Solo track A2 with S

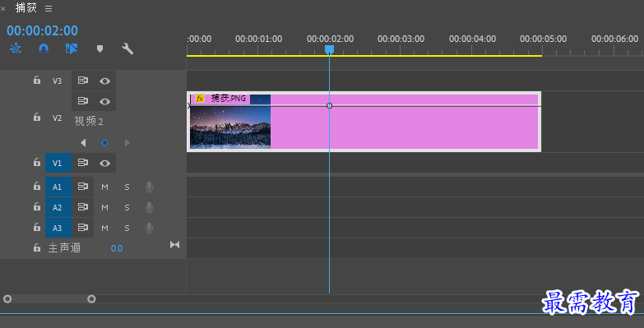click(x=127, y=208)
